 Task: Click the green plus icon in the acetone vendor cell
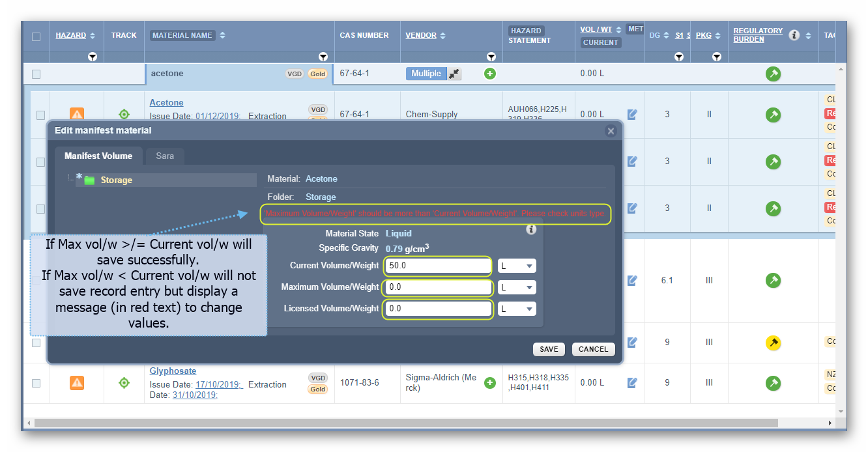(x=489, y=73)
